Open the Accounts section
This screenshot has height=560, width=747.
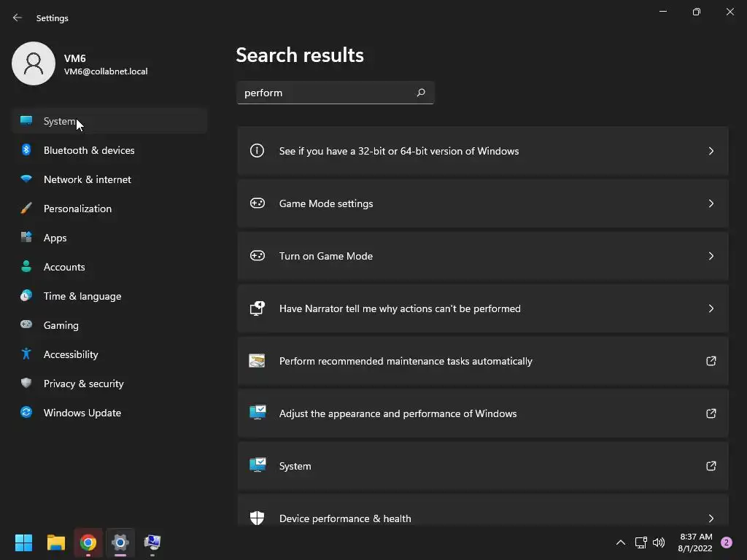point(64,267)
